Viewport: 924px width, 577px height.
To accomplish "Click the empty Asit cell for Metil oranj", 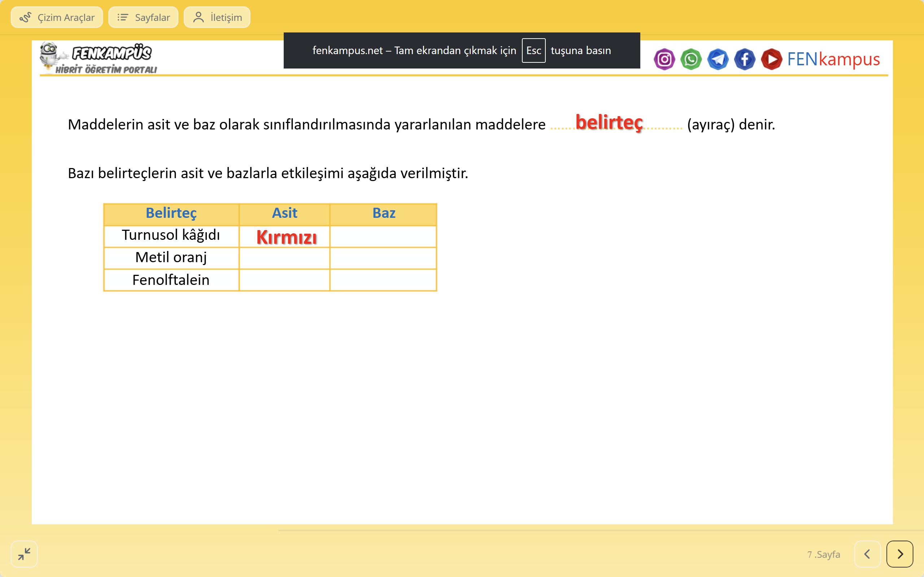I will pyautogui.click(x=284, y=258).
